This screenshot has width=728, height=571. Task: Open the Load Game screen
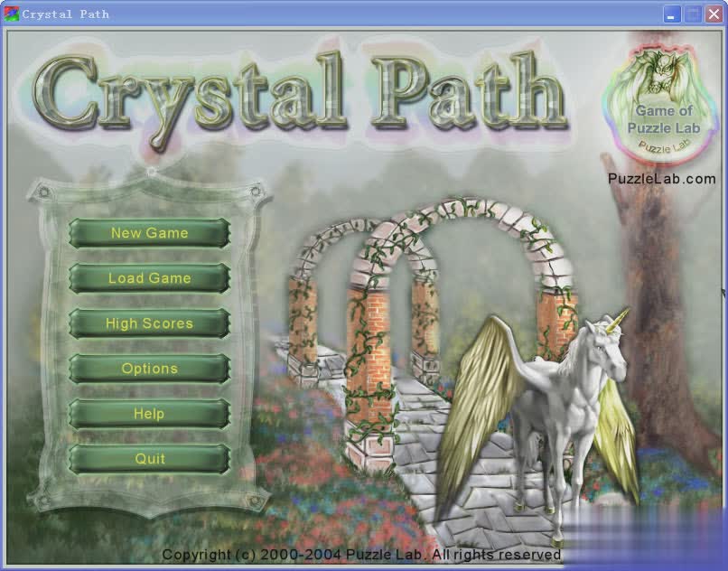coord(150,278)
